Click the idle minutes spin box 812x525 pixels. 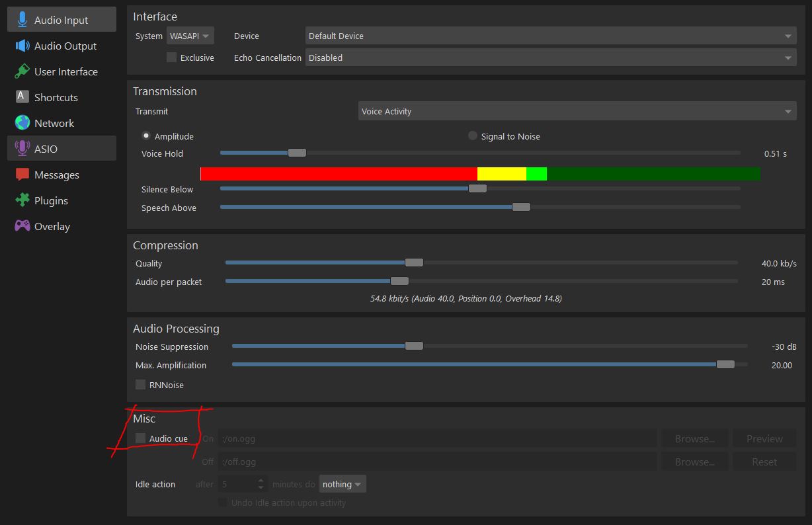point(243,484)
